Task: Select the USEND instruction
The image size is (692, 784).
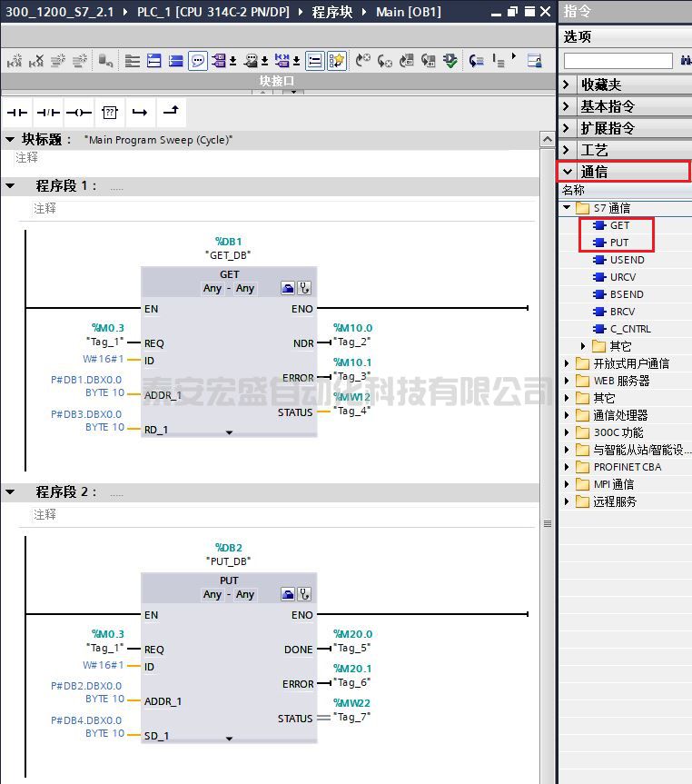Action: (x=627, y=260)
